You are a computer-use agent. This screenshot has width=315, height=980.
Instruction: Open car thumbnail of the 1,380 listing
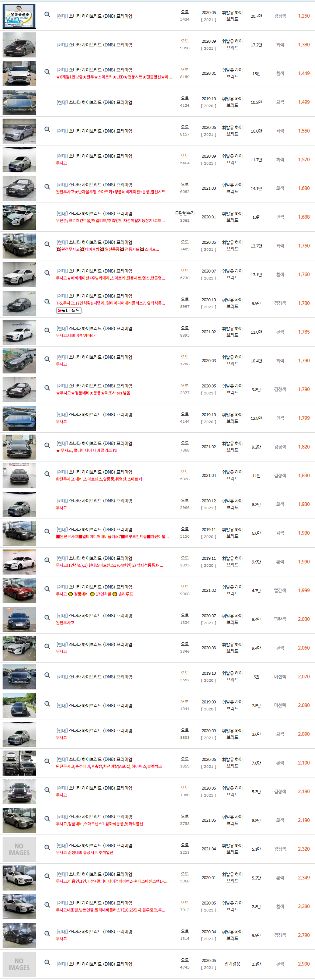coord(19,45)
